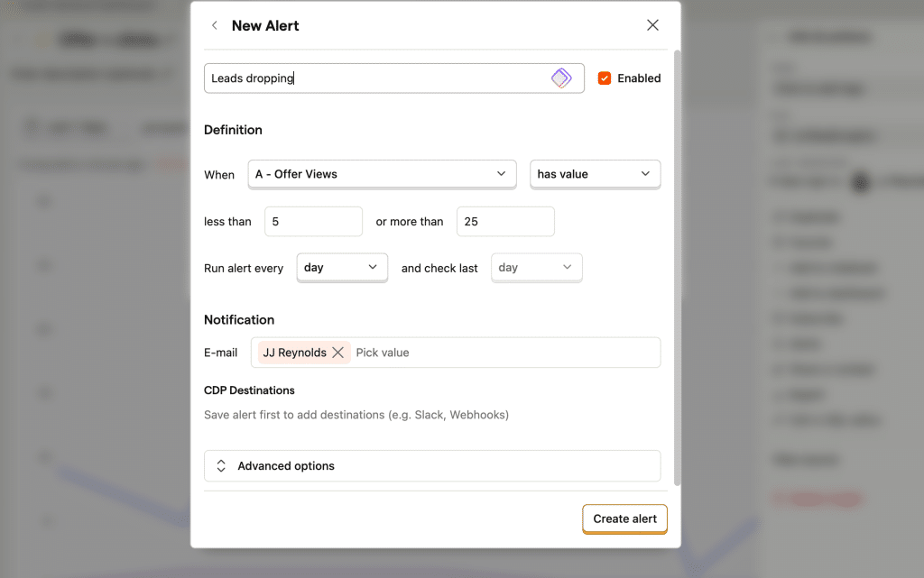This screenshot has height=578, width=924.
Task: Click the less than value field
Action: 313,222
